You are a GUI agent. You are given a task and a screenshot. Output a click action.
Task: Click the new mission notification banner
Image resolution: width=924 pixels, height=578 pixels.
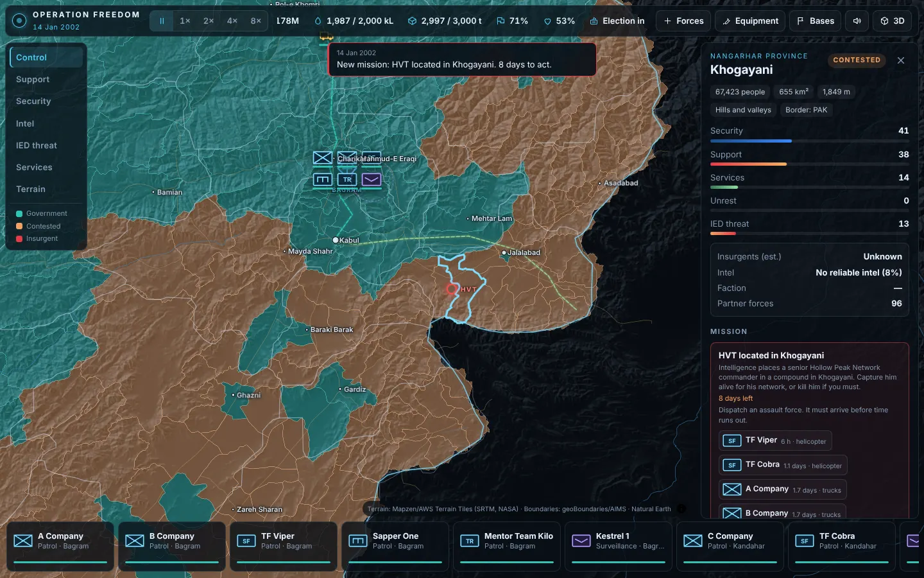click(x=462, y=59)
